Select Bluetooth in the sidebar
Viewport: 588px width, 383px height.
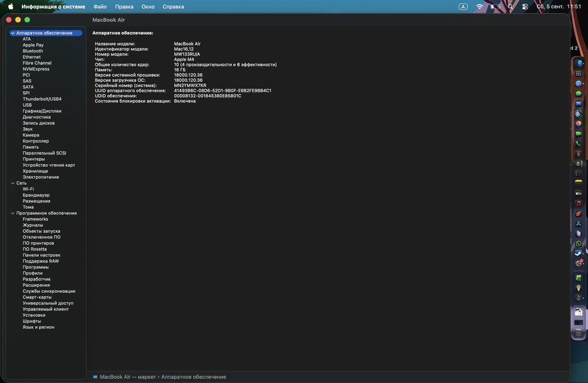32,51
